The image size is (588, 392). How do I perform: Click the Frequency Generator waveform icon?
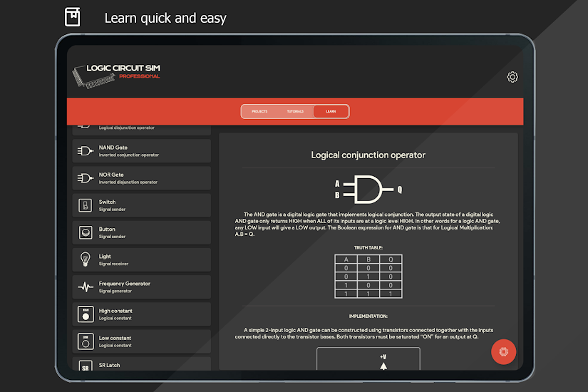[85, 287]
